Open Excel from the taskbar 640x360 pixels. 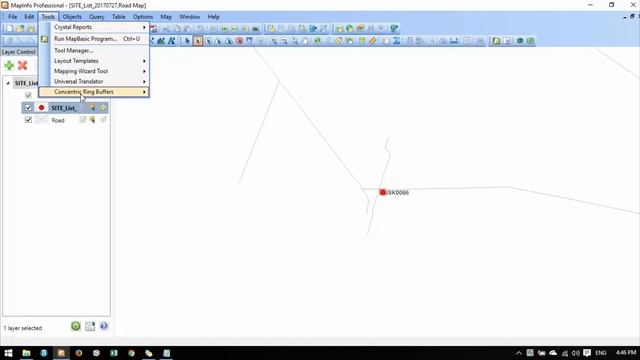[114, 353]
